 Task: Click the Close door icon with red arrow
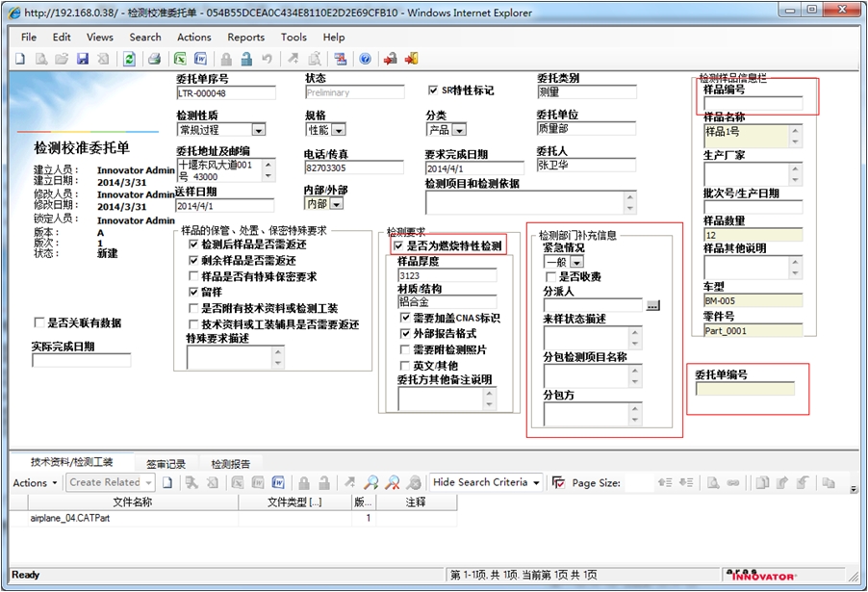(411, 59)
